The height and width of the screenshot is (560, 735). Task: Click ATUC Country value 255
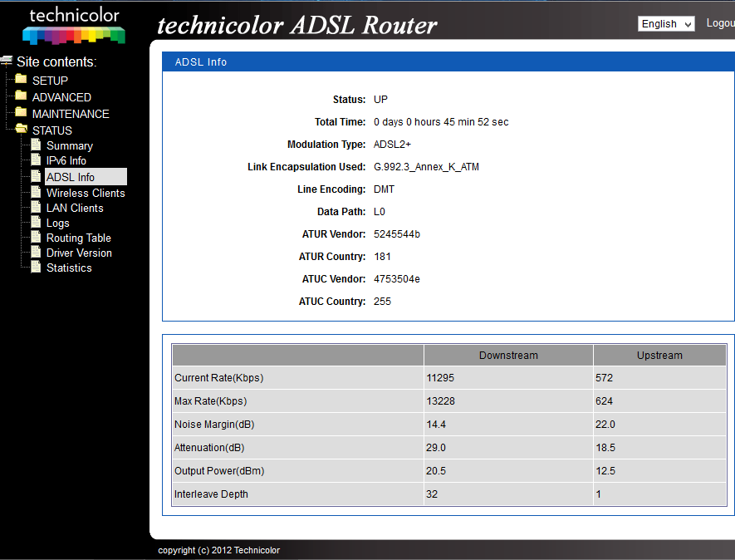pyautogui.click(x=383, y=302)
